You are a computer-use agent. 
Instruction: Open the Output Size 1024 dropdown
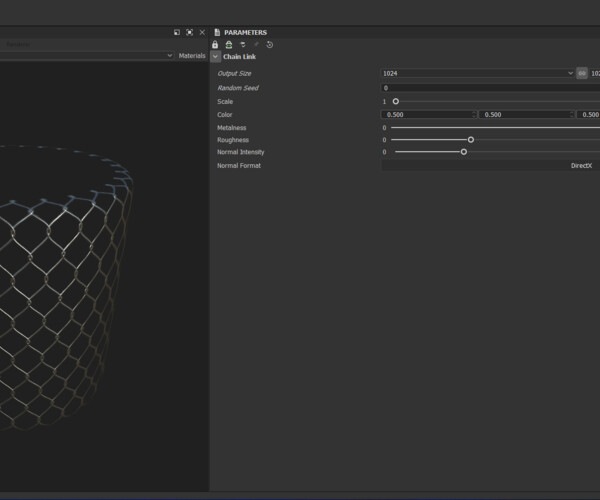pyautogui.click(x=478, y=73)
